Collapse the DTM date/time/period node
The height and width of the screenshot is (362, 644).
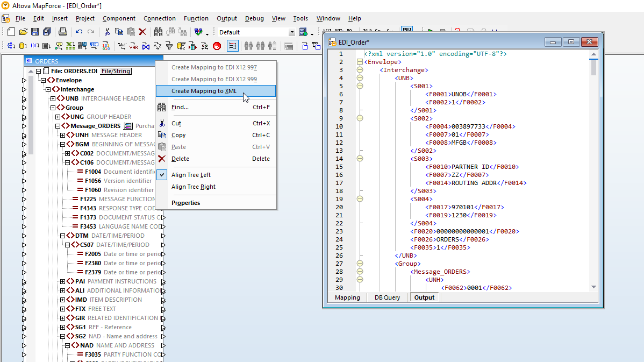pos(62,236)
